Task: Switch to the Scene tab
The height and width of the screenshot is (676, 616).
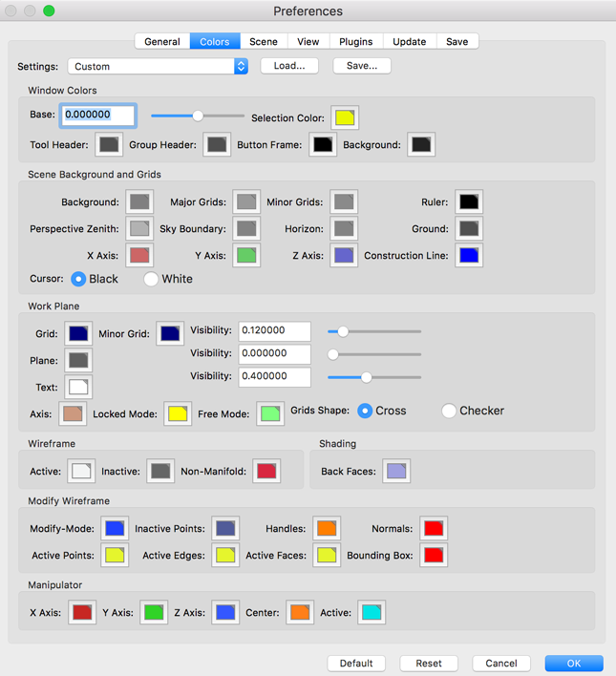Action: tap(264, 41)
